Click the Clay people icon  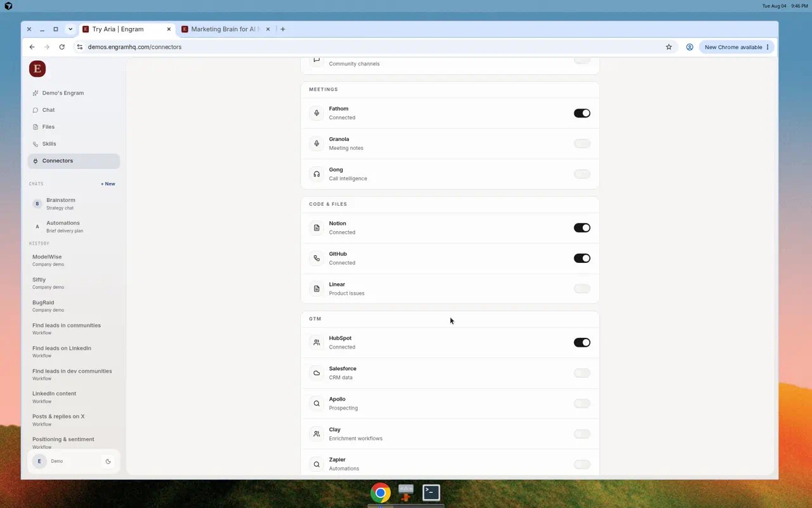(x=317, y=434)
